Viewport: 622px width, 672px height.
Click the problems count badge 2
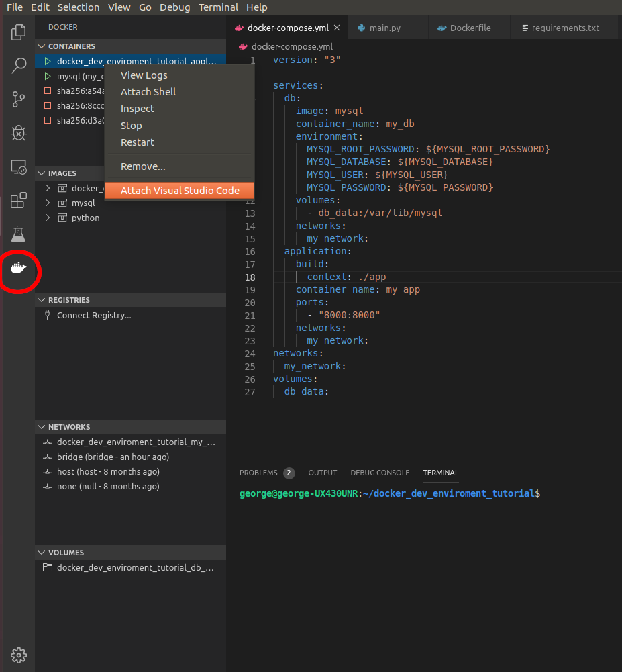289,473
